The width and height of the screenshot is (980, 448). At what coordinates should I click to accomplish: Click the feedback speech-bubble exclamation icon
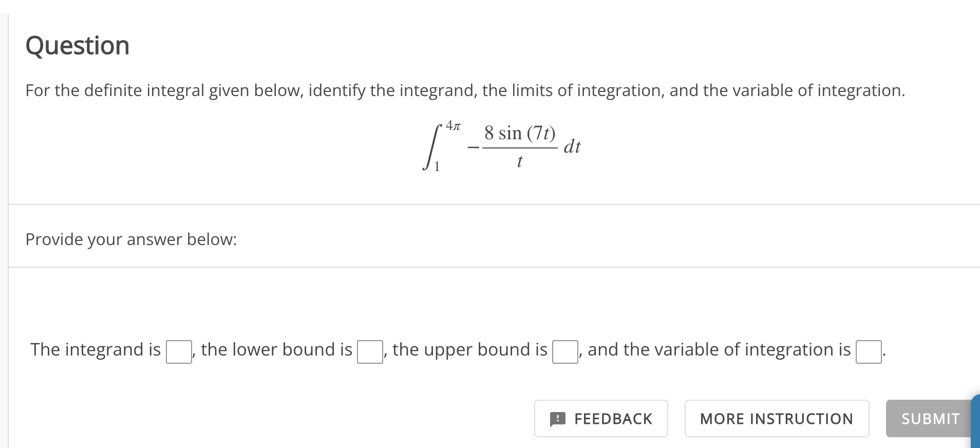pyautogui.click(x=559, y=418)
